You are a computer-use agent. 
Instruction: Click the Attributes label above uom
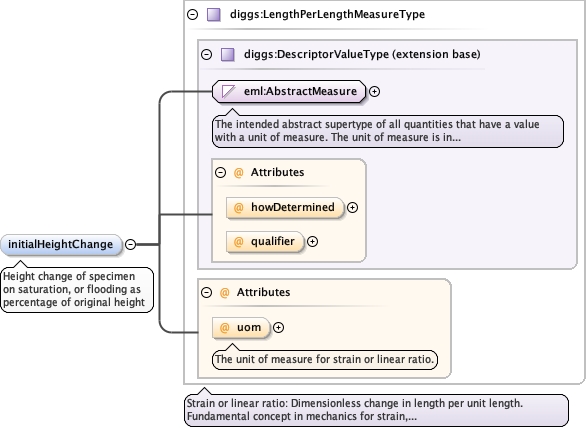point(263,292)
